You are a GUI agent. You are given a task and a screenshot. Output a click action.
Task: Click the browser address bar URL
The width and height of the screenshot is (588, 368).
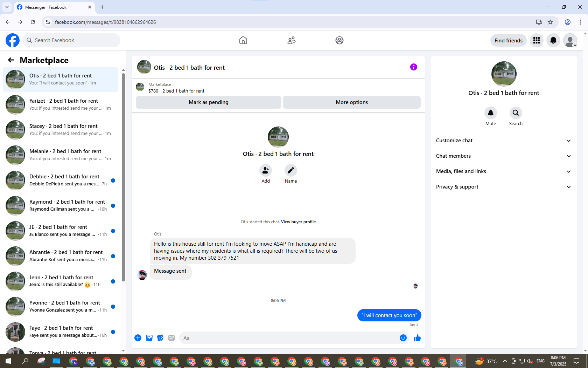coord(105,22)
